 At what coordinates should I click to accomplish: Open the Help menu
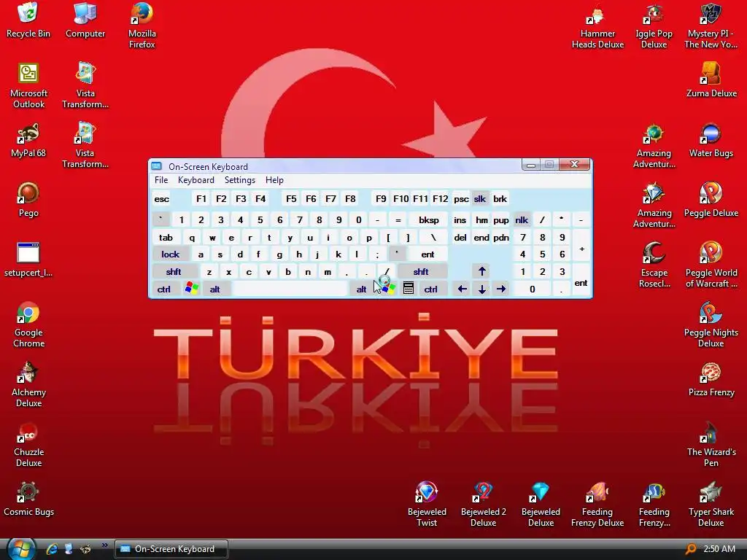point(274,180)
